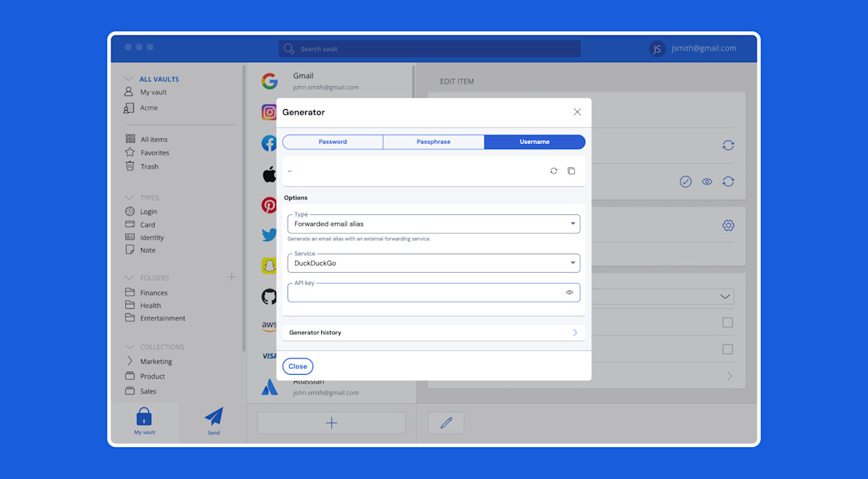Open the Favorites list in sidebar

(x=154, y=153)
